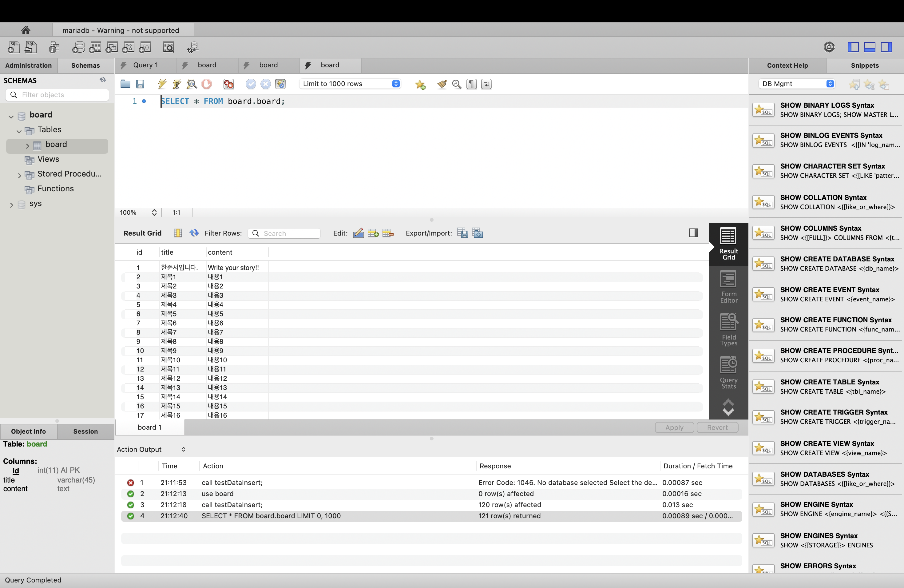
Task: Toggle the right sidebar panel visibility
Action: click(886, 47)
